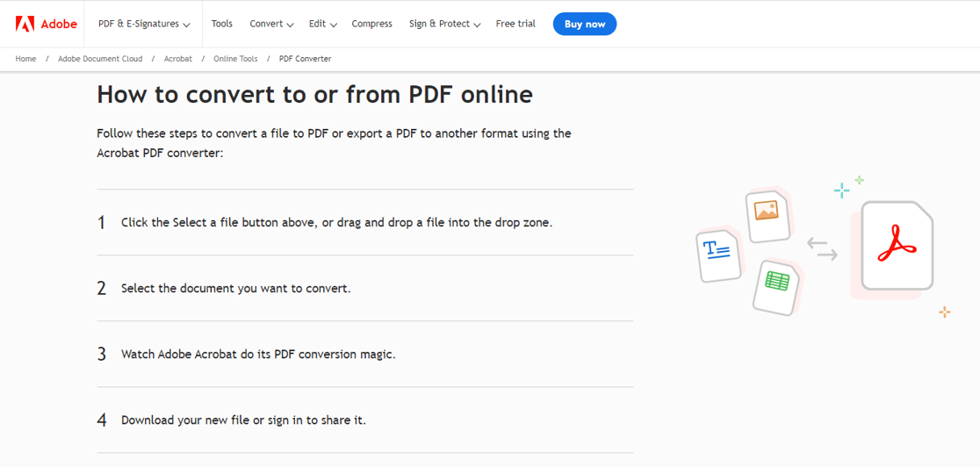Click the Adobe logo icon
Screen dimensions: 980x467
25,24
